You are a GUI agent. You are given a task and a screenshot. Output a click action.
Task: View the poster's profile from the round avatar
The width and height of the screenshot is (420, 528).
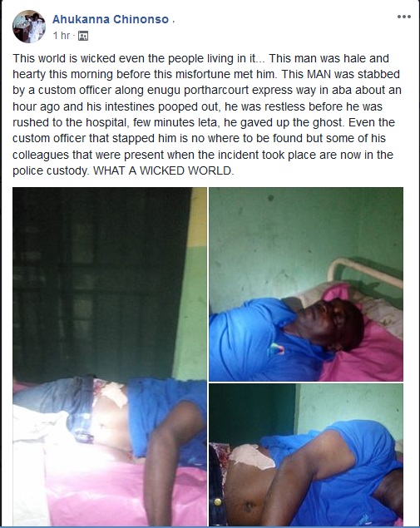[x=29, y=27]
